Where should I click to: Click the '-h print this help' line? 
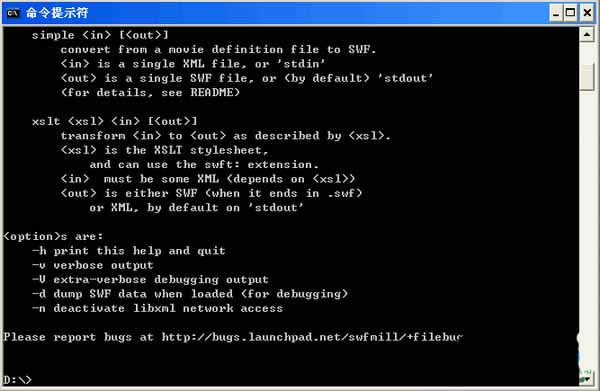click(x=129, y=251)
